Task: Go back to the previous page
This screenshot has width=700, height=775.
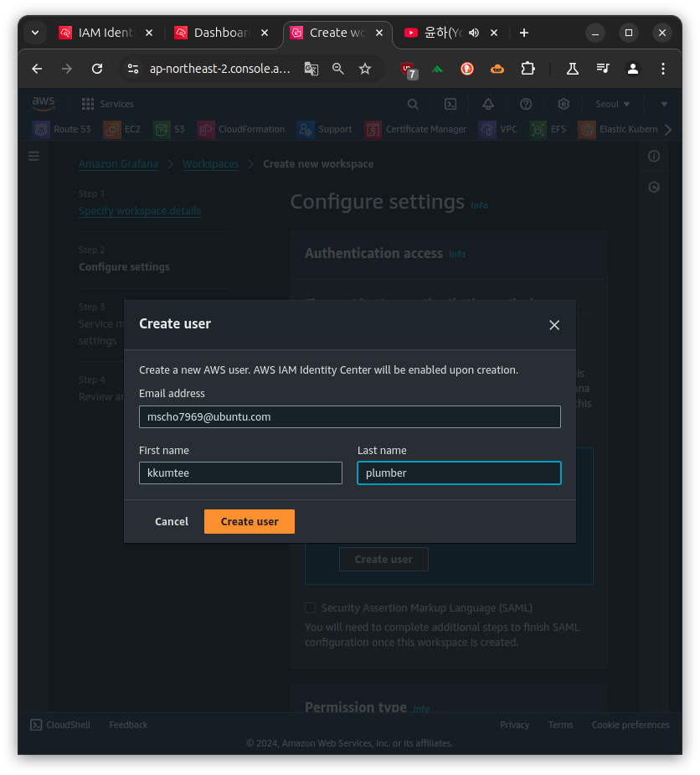Action: [37, 69]
